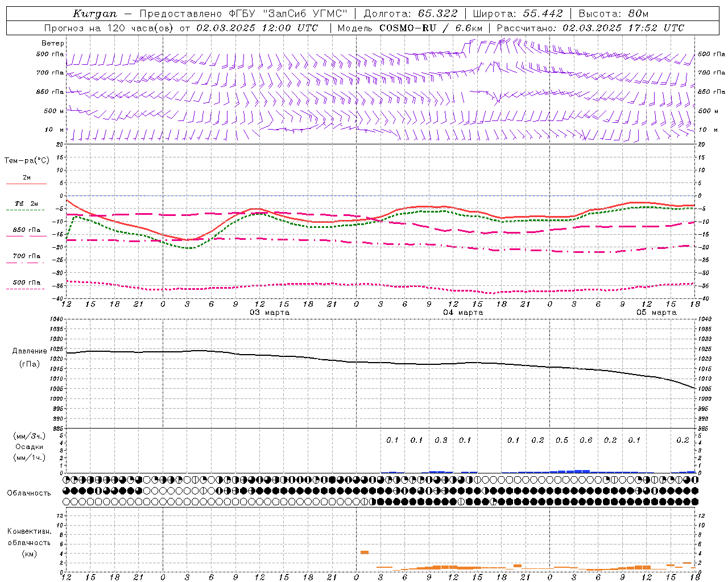Screen dimensions: 728x582
Task: Click the (км) unit label
Action: pyautogui.click(x=29, y=554)
